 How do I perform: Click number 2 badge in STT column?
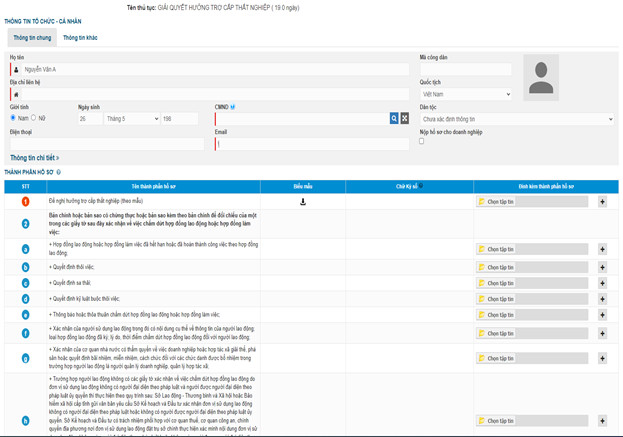(25, 224)
